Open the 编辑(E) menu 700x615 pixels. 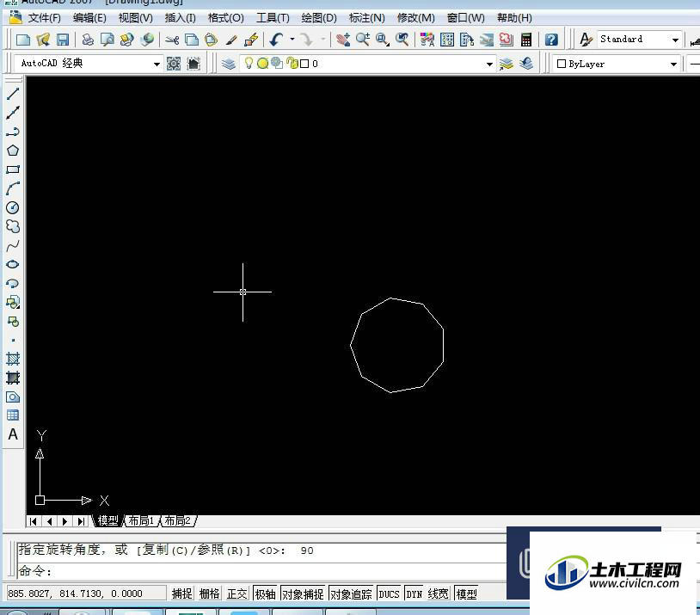pos(89,18)
